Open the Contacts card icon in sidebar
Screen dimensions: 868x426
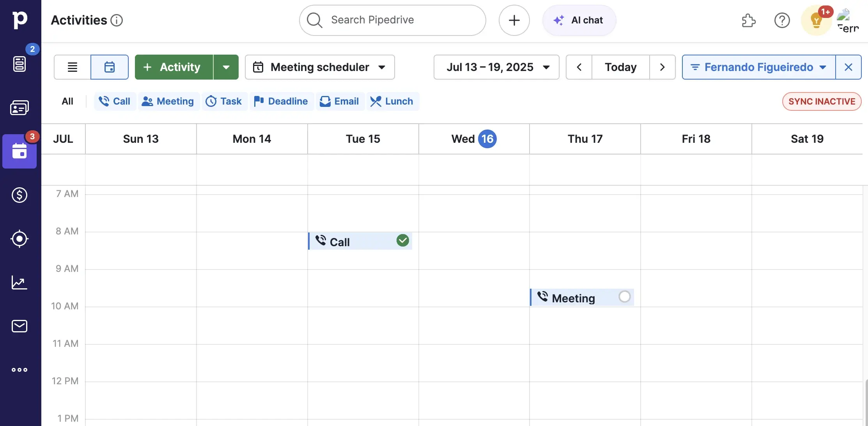(19, 108)
